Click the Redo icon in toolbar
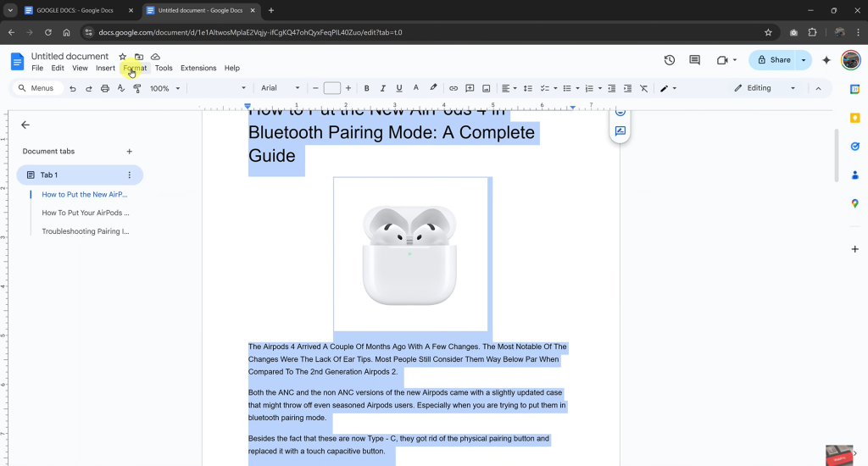The height and width of the screenshot is (466, 868). pos(88,89)
